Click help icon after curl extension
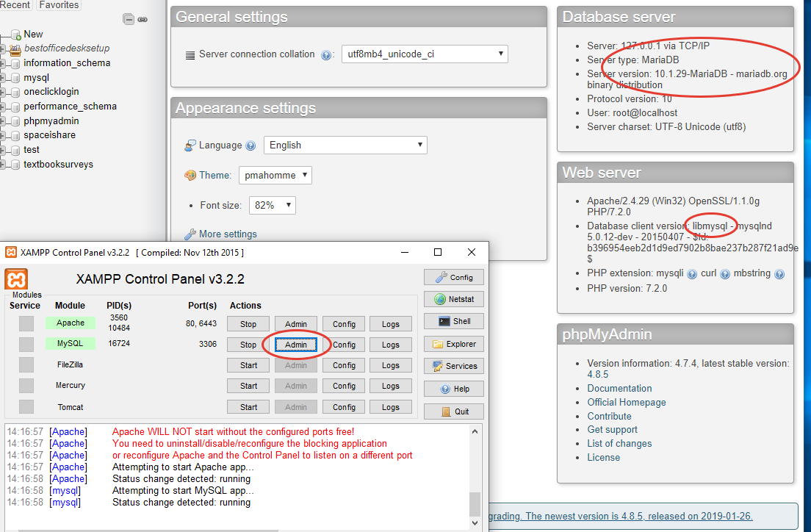 (725, 274)
